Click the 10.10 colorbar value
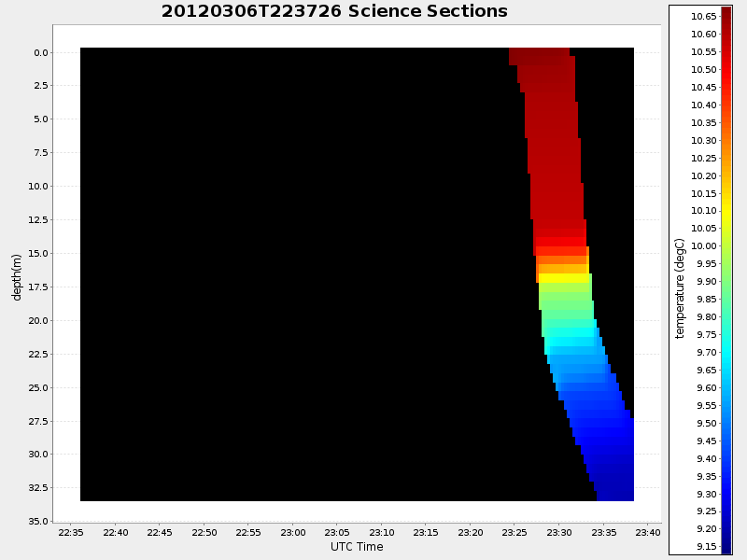Screen dimensions: 747x560 pos(704,211)
